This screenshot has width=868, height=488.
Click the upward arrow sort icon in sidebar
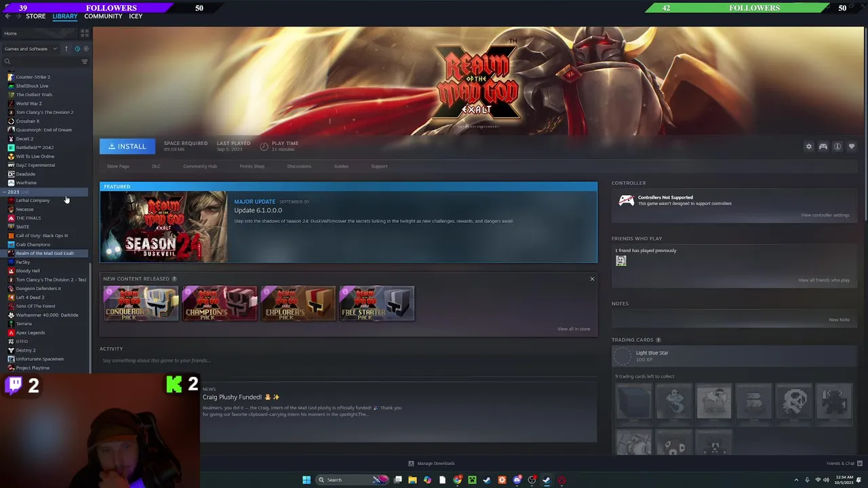[66, 49]
